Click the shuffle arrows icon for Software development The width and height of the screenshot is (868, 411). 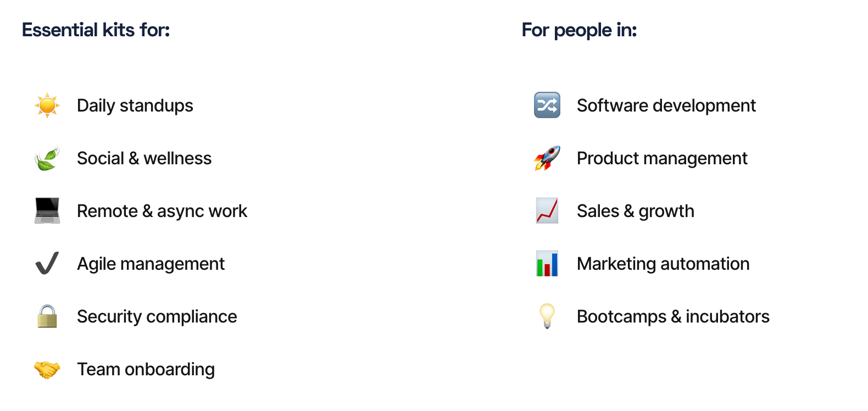(547, 105)
